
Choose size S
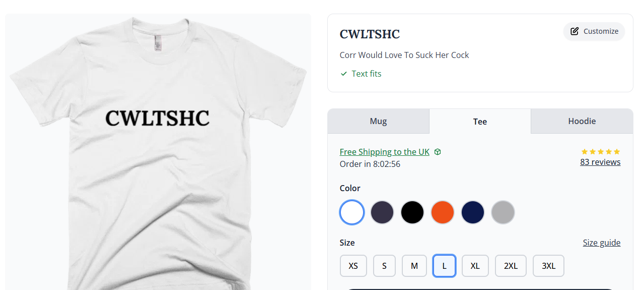pyautogui.click(x=384, y=266)
